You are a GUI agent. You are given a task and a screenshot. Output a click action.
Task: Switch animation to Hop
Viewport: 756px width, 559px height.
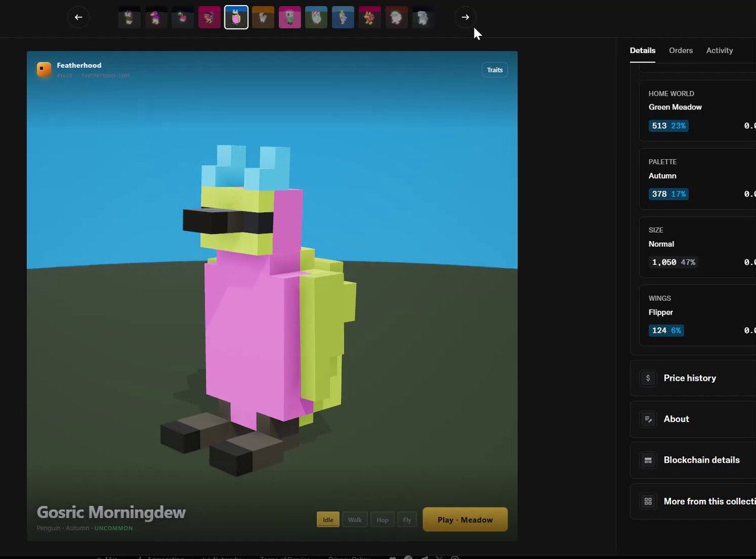[x=382, y=519]
